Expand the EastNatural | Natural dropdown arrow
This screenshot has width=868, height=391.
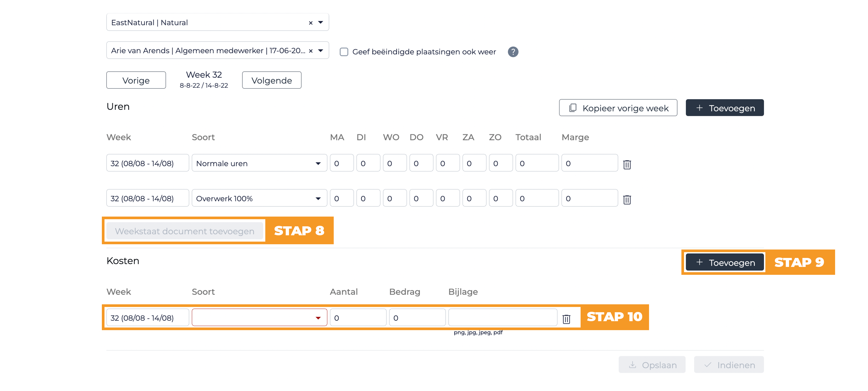[321, 22]
